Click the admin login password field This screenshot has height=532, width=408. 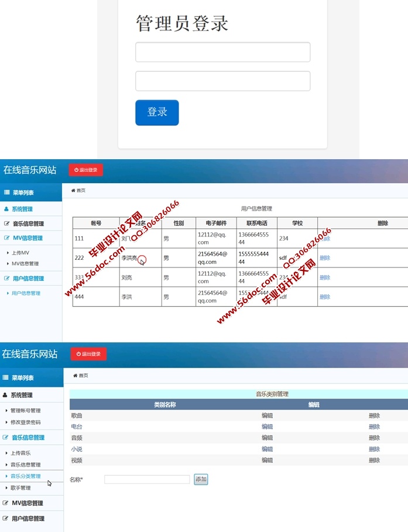click(222, 81)
